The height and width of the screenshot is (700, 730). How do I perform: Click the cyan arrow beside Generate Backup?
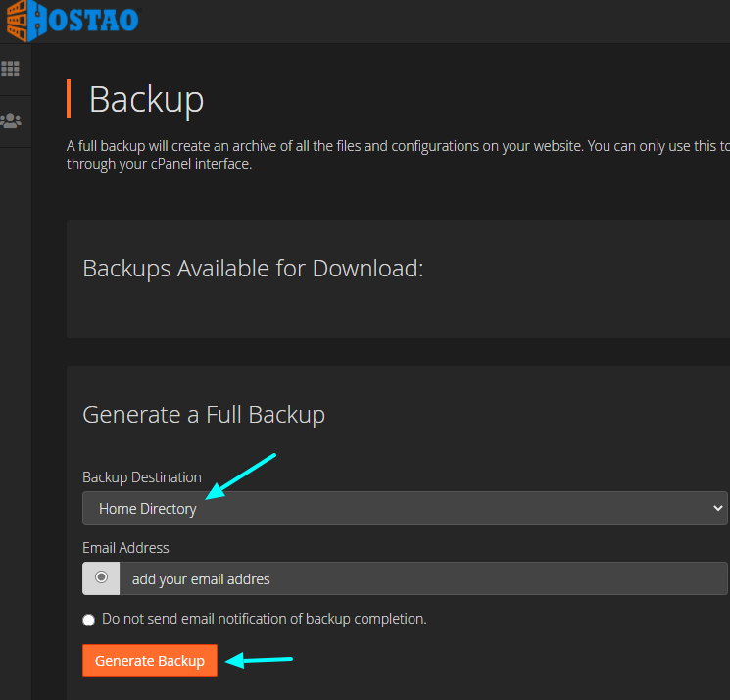pos(260,661)
